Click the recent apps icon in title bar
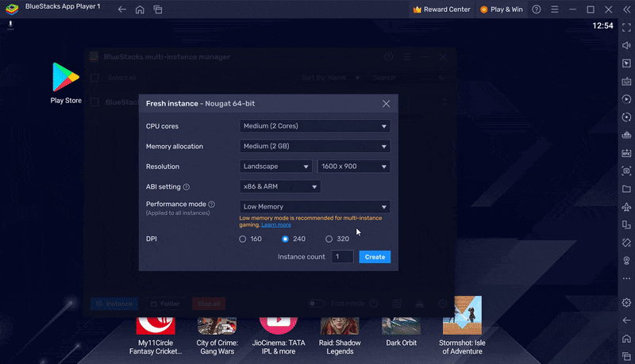This screenshot has width=635, height=364. click(158, 10)
